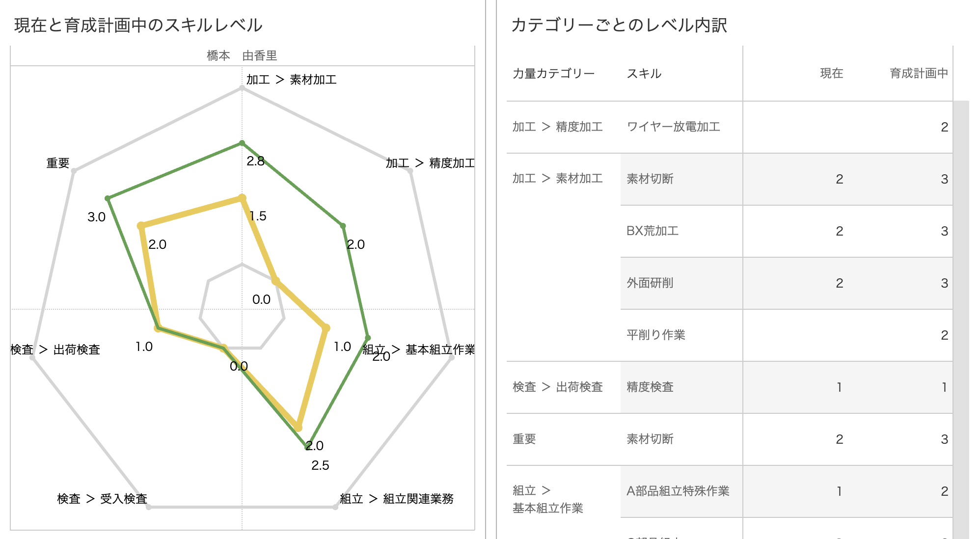
Task: Click the スキル column header
Action: click(x=644, y=74)
